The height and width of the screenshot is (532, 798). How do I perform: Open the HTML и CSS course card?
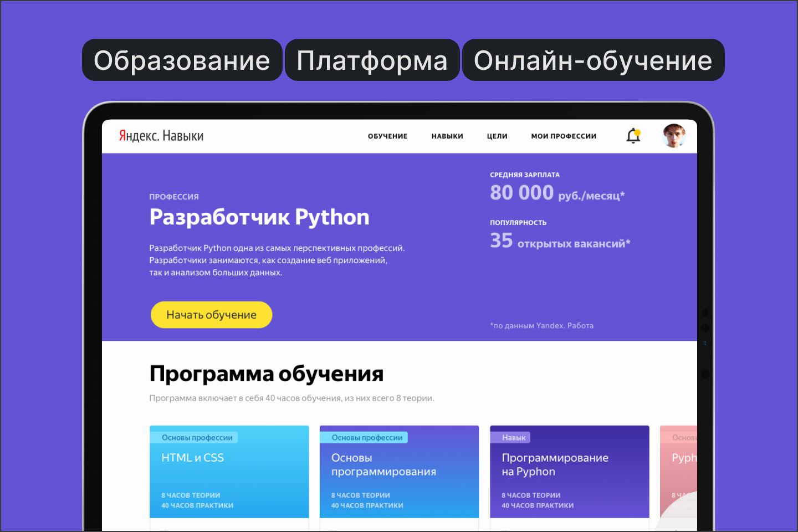(x=229, y=472)
